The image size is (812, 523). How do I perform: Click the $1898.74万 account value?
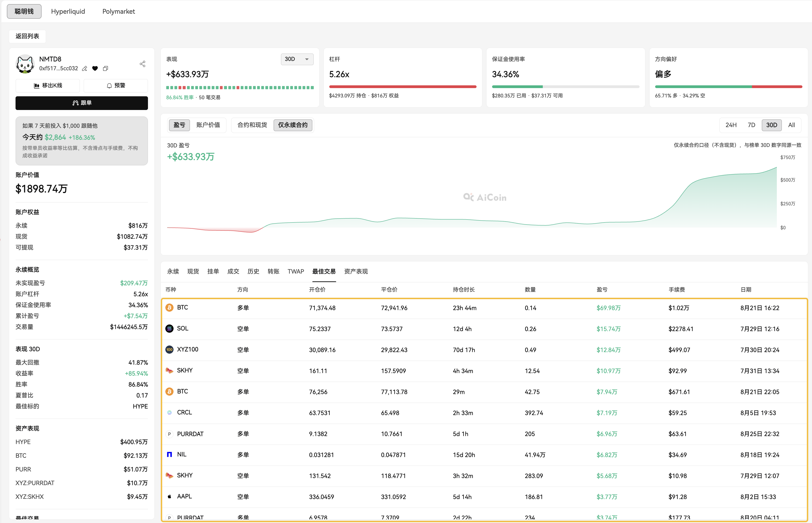(42, 189)
